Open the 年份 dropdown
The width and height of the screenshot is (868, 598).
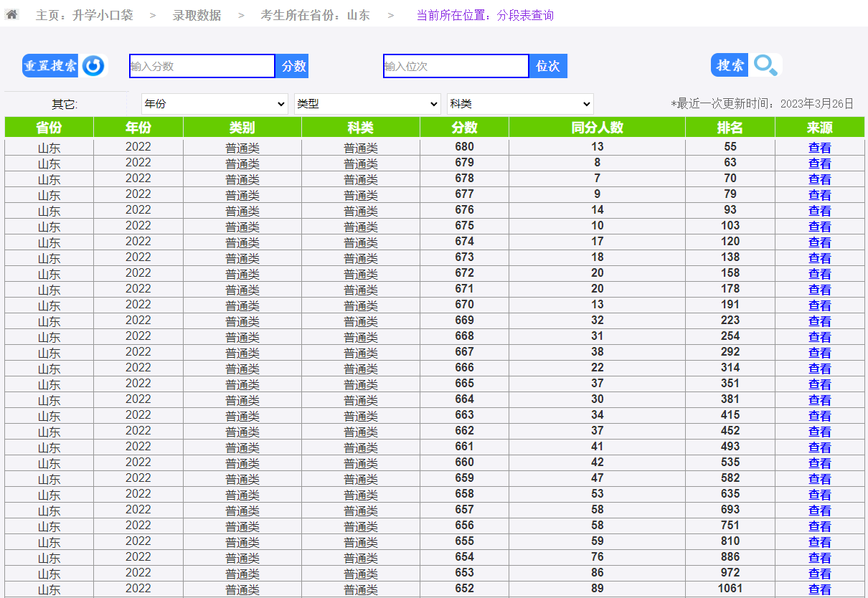click(214, 104)
